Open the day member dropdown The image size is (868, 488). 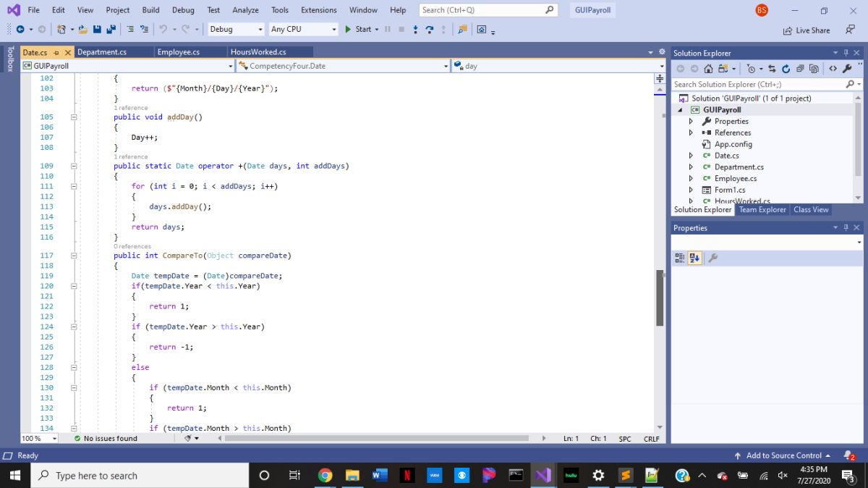[558, 66]
